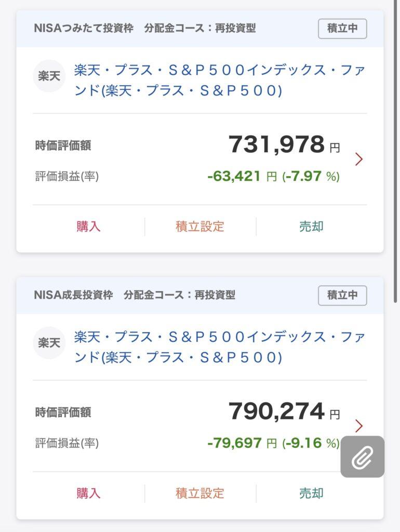Select 積立設定 in the NISA成長投資枠 card
This screenshot has height=532, width=400.
coord(200,493)
